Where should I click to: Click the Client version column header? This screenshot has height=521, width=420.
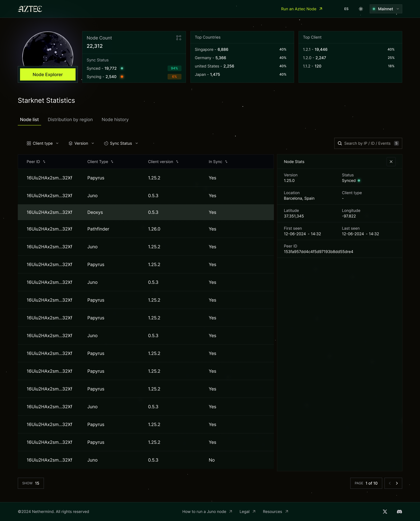point(163,162)
